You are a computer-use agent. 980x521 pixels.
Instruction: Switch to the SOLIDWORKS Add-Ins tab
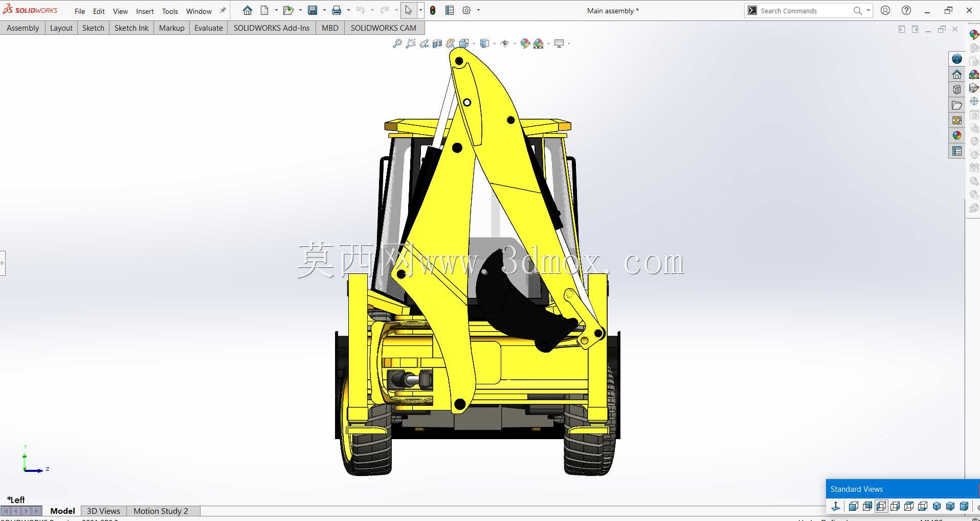[272, 28]
